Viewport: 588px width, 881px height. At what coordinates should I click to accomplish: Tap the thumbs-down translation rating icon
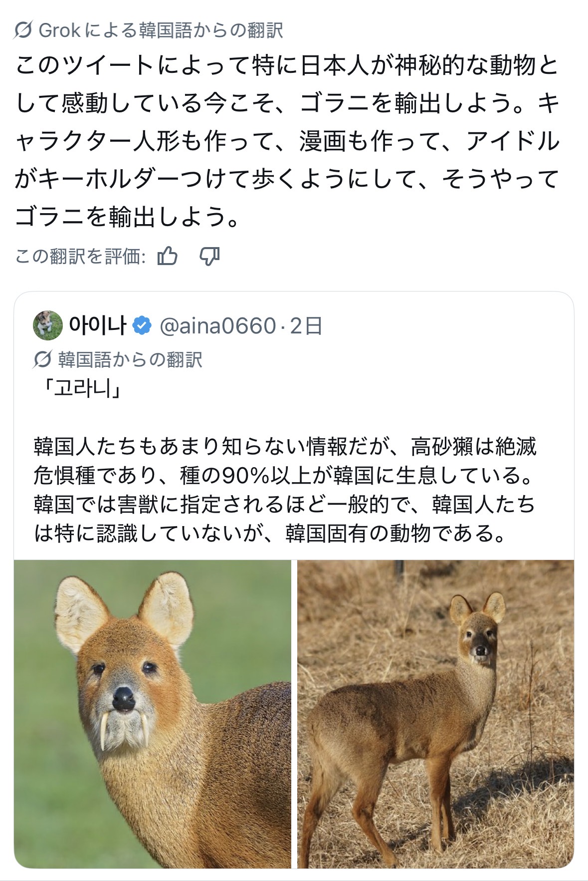tap(209, 257)
